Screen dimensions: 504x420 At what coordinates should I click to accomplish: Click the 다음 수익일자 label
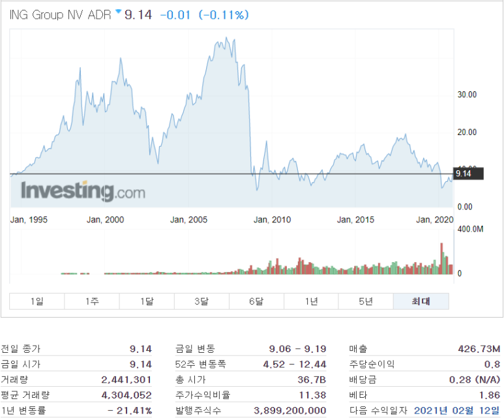[378, 410]
